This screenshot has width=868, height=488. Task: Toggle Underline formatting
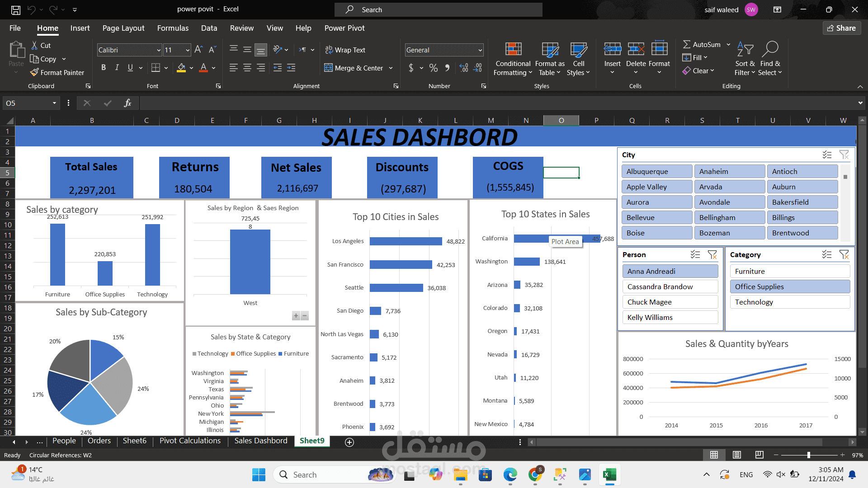[130, 68]
